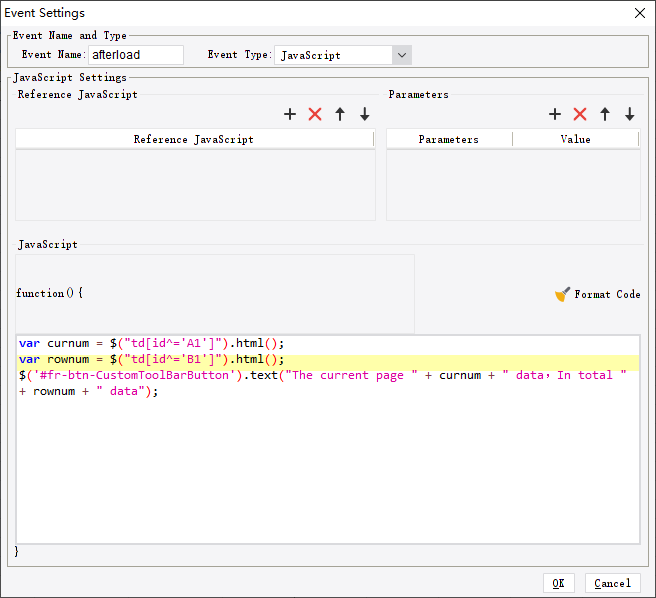The width and height of the screenshot is (656, 598).
Task: Select the Reference JavaScript column header
Action: [x=194, y=139]
